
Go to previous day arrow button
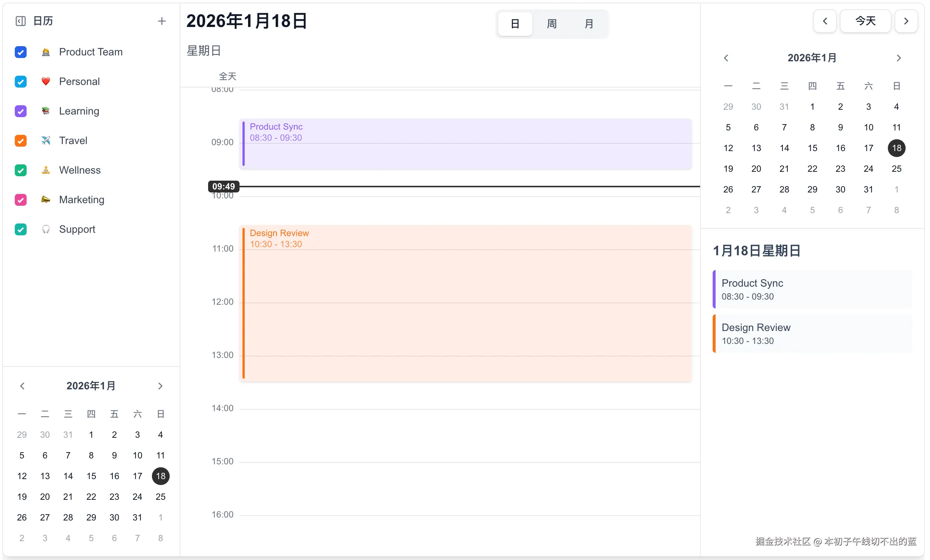point(825,21)
